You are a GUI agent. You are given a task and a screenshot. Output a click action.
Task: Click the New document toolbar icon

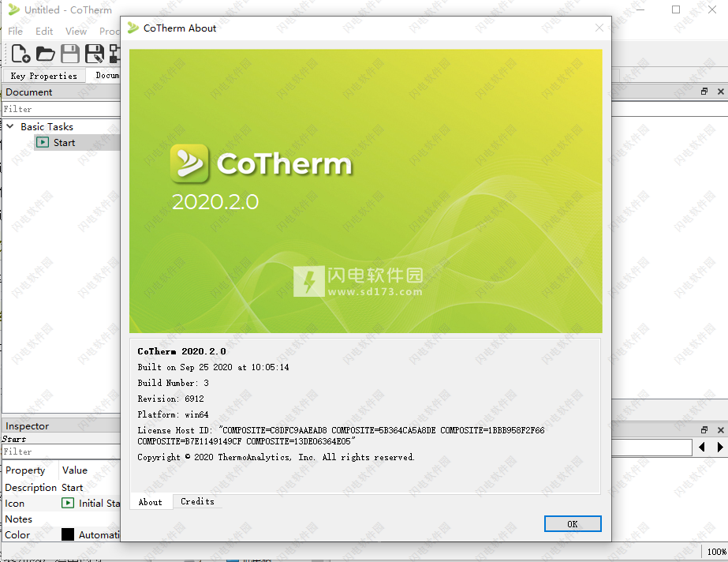coord(21,54)
